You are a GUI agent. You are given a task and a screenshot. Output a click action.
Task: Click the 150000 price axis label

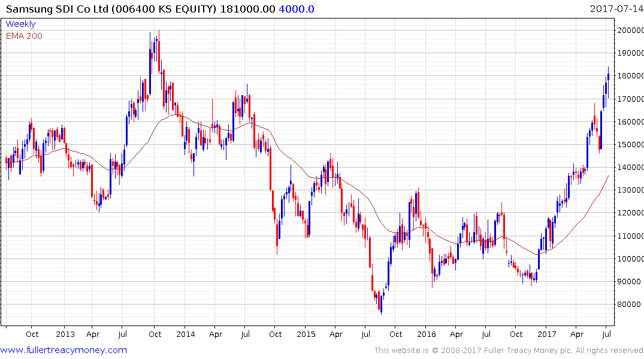(630, 144)
